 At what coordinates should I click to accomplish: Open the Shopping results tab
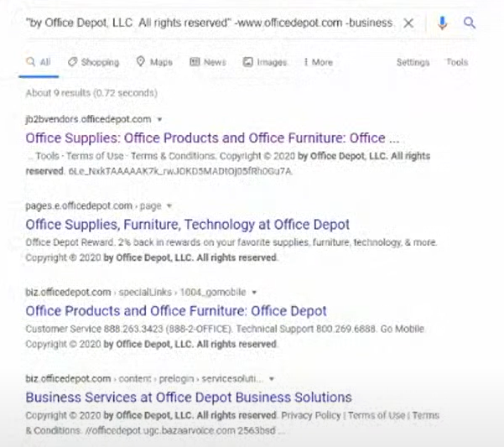[x=94, y=62]
